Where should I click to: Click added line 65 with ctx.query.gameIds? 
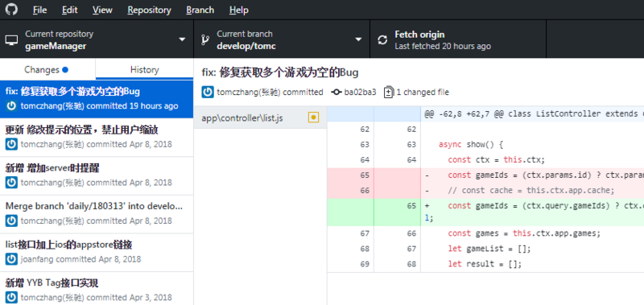tap(485, 212)
